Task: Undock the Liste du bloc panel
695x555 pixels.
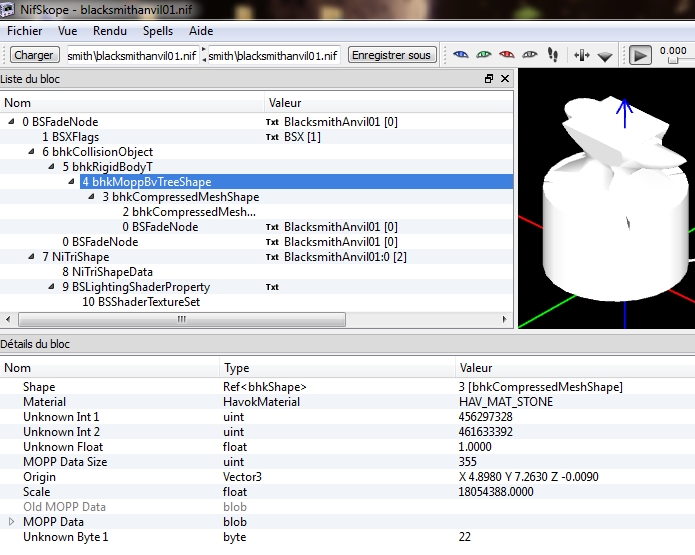Action: pos(489,78)
